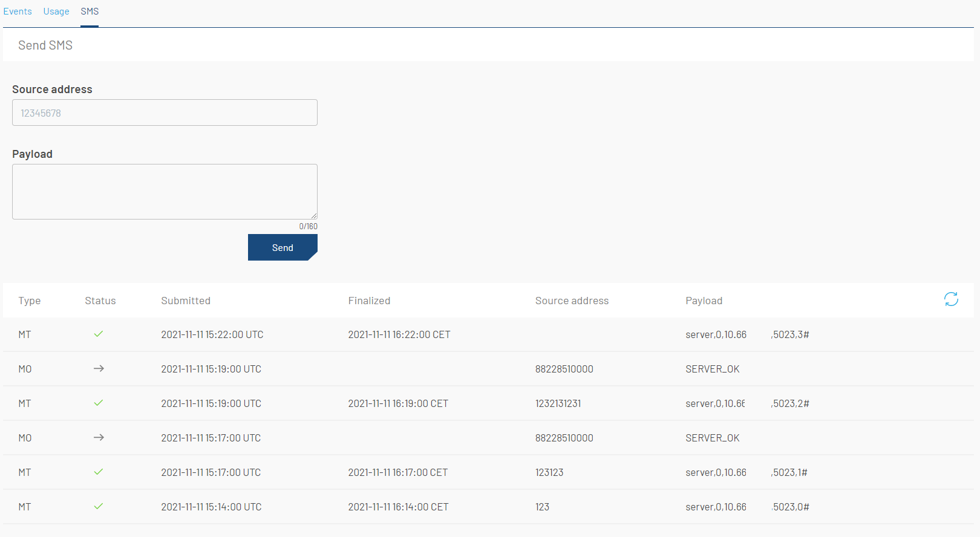Send the SMS with the Send button
This screenshot has width=980, height=537.
pyautogui.click(x=283, y=247)
